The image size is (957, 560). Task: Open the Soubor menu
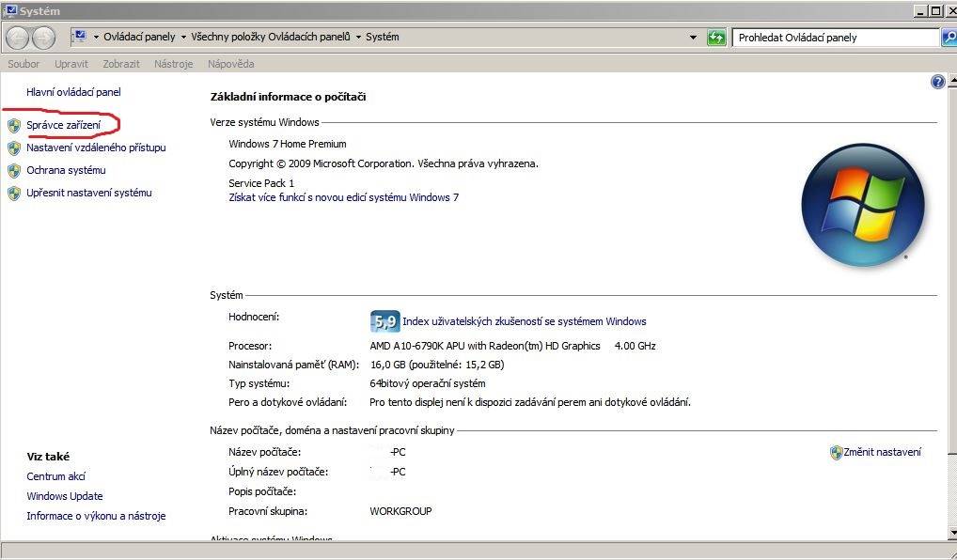(24, 64)
